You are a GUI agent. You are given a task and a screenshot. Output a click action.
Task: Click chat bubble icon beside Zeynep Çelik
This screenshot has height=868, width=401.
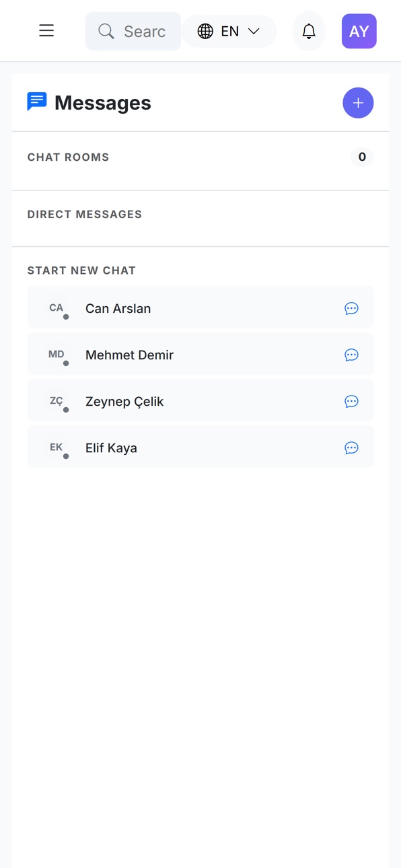pyautogui.click(x=351, y=401)
